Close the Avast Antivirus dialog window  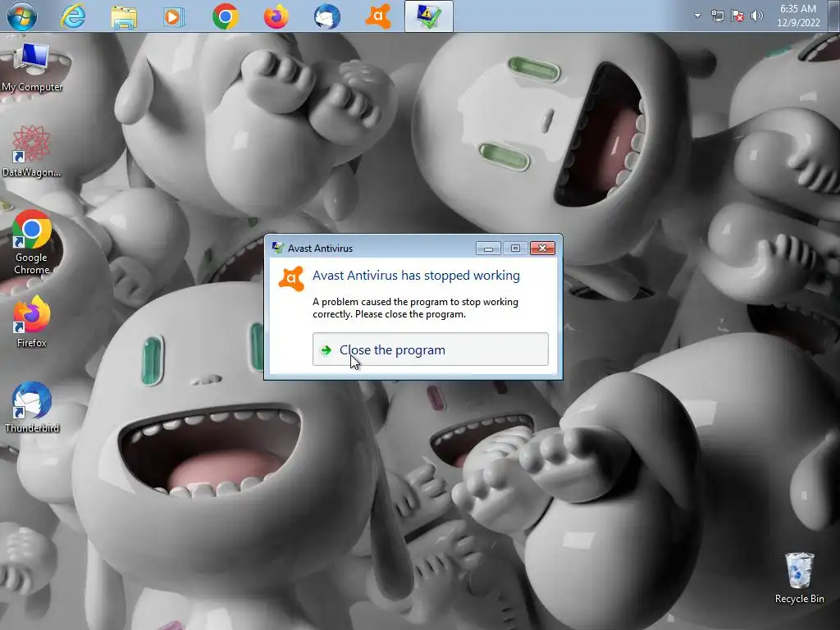[x=543, y=248]
